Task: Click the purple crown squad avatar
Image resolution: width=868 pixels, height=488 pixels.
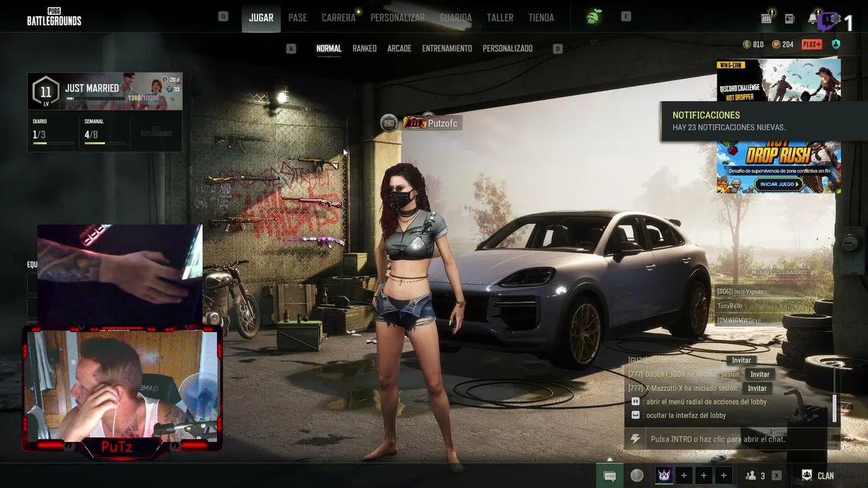Action: tap(664, 476)
